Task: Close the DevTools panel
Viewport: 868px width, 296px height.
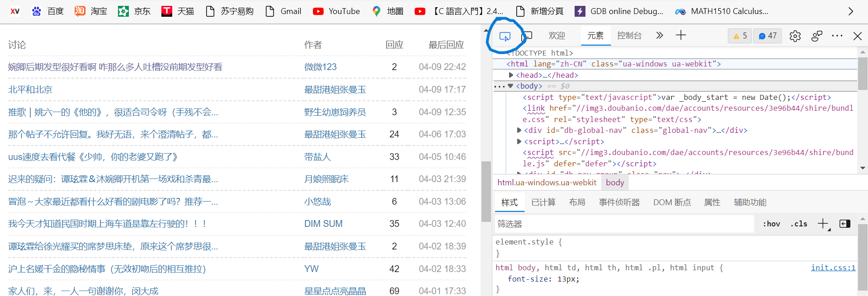Action: click(x=857, y=36)
